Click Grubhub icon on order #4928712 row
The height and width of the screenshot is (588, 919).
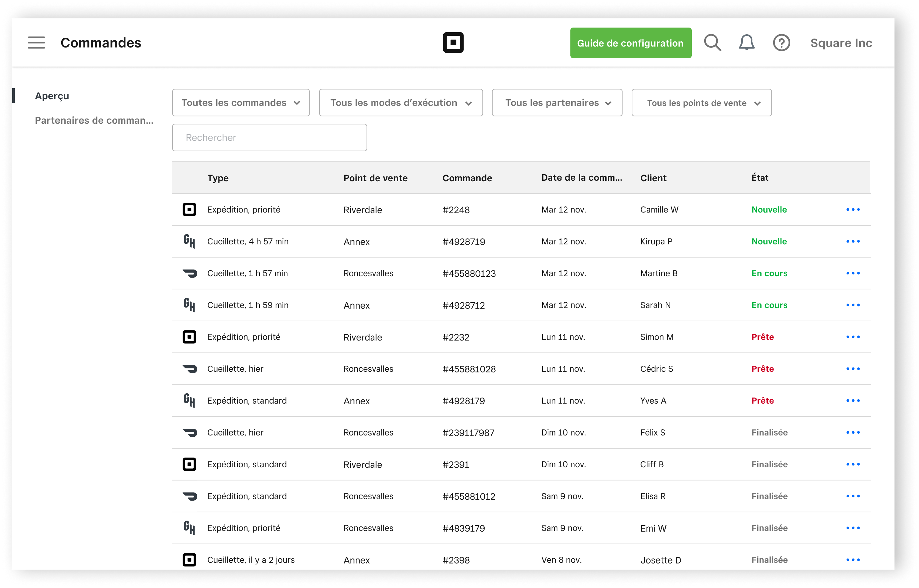[189, 305]
